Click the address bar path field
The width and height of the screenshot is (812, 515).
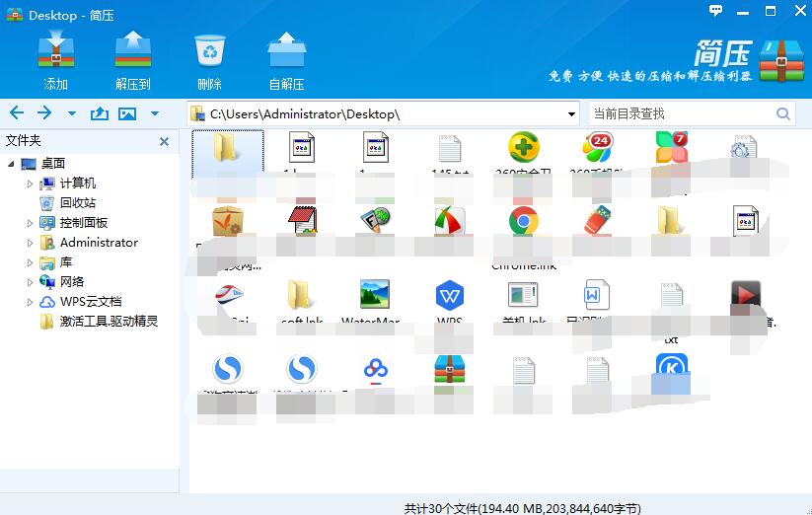point(383,113)
